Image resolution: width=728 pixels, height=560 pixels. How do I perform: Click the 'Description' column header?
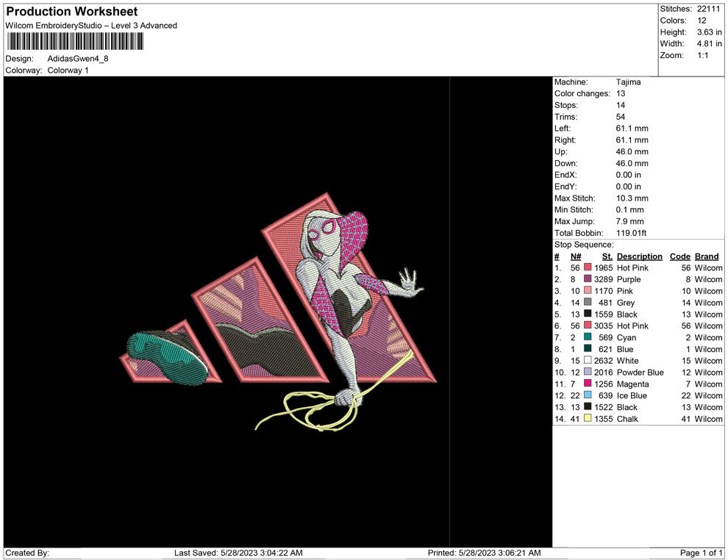(639, 256)
